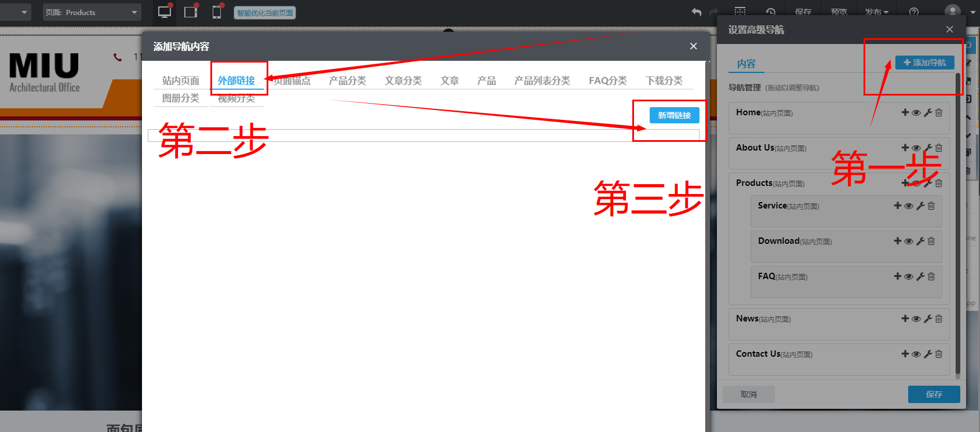Open the 下载分类 tab
The height and width of the screenshot is (432, 980).
point(664,80)
